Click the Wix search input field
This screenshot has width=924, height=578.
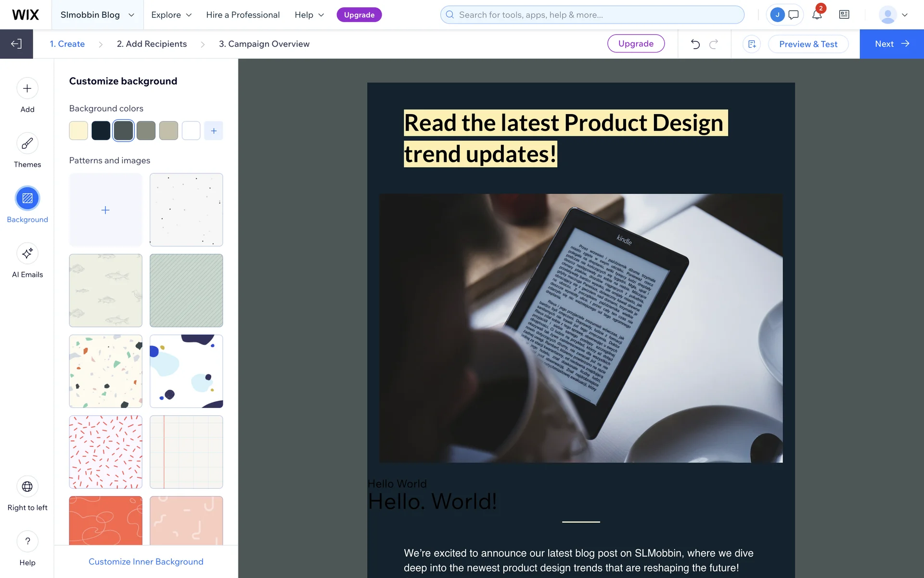tap(592, 15)
